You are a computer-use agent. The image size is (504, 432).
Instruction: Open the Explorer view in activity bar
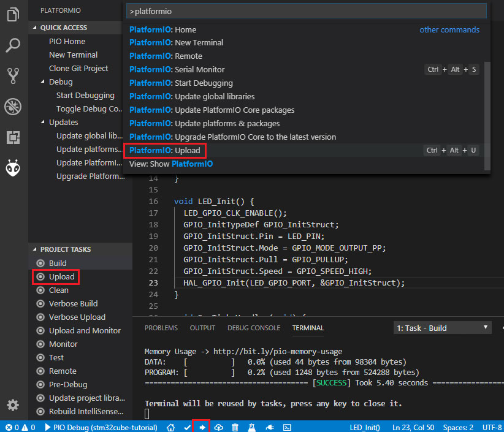13,14
